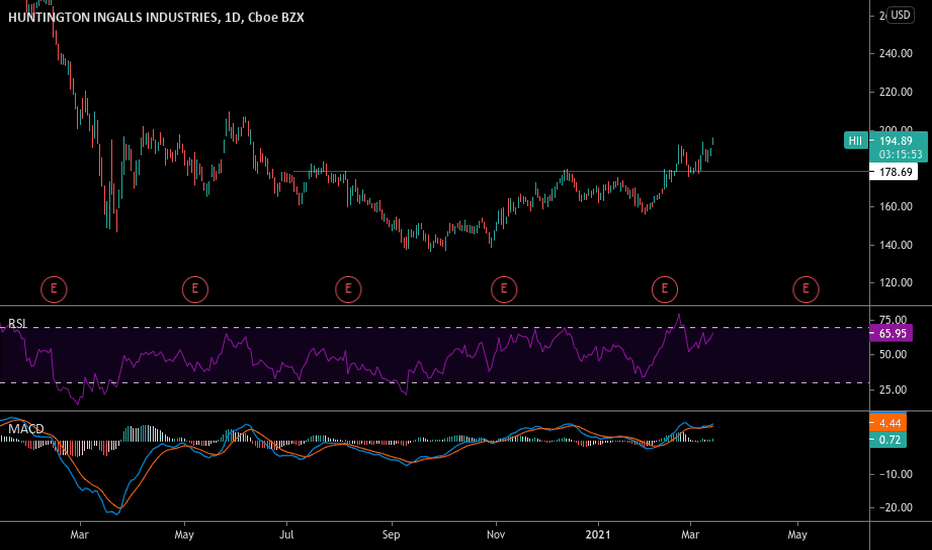Click the earnings marker near August 2020
The height and width of the screenshot is (550, 932).
(x=348, y=290)
